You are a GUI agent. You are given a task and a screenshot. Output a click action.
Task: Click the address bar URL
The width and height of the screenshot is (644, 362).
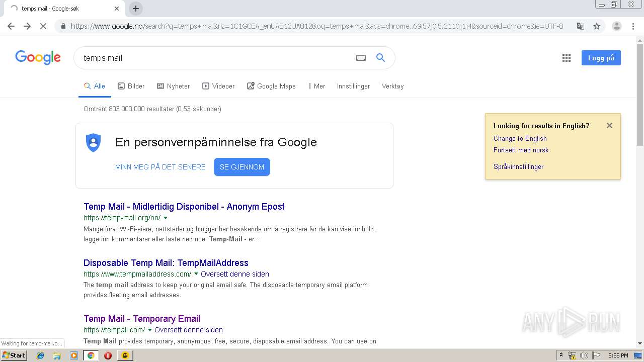[317, 26]
